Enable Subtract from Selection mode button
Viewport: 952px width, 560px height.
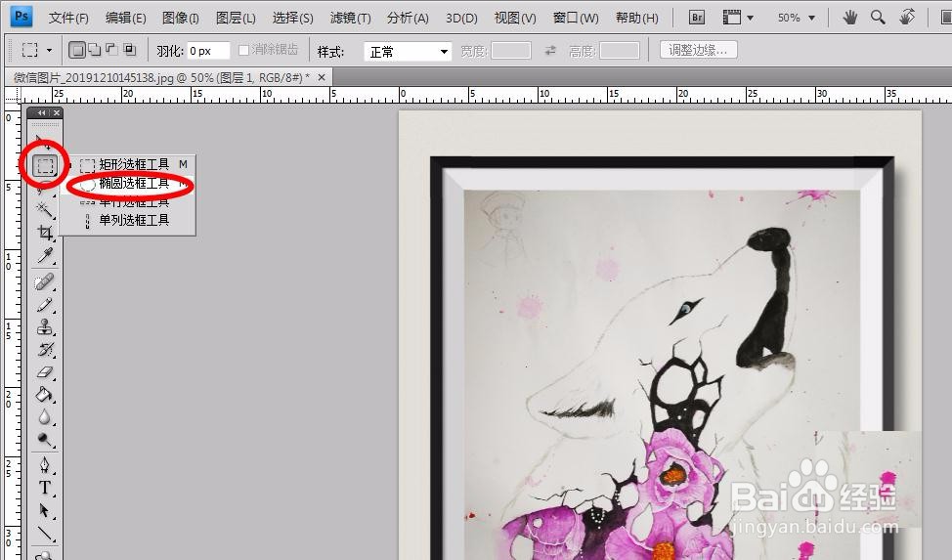(111, 50)
